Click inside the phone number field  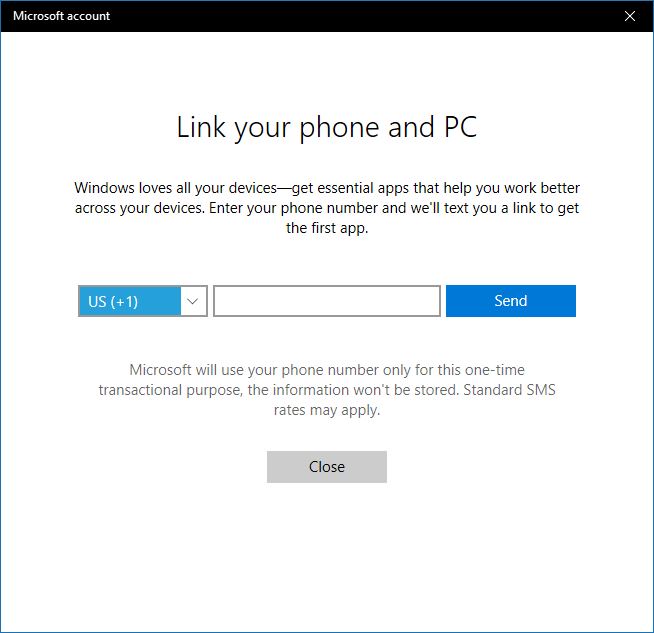point(326,301)
